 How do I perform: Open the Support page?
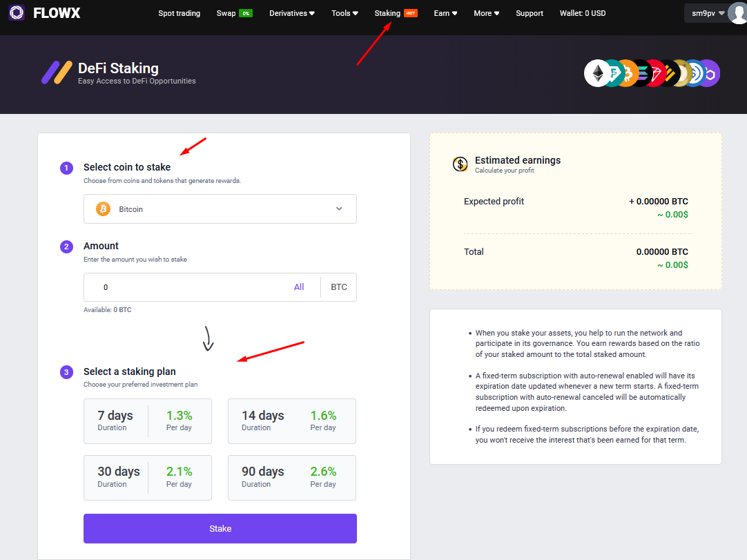point(530,13)
